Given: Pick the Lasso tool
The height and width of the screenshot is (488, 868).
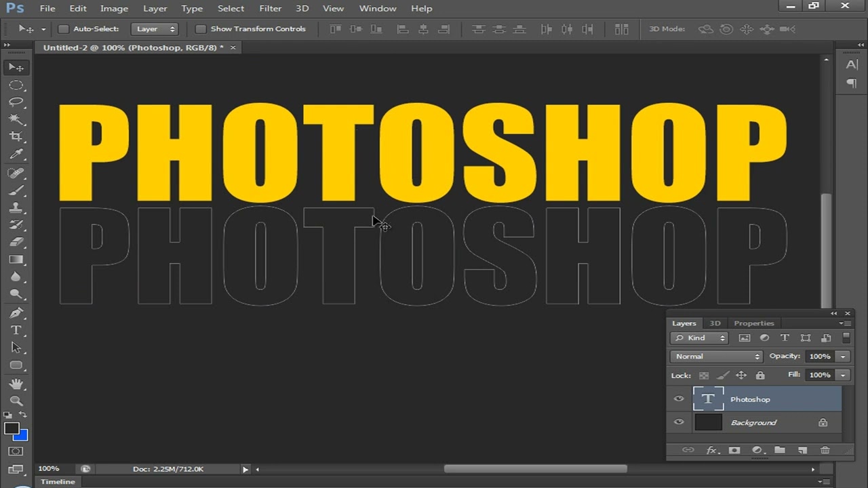Looking at the screenshot, I should point(16,102).
